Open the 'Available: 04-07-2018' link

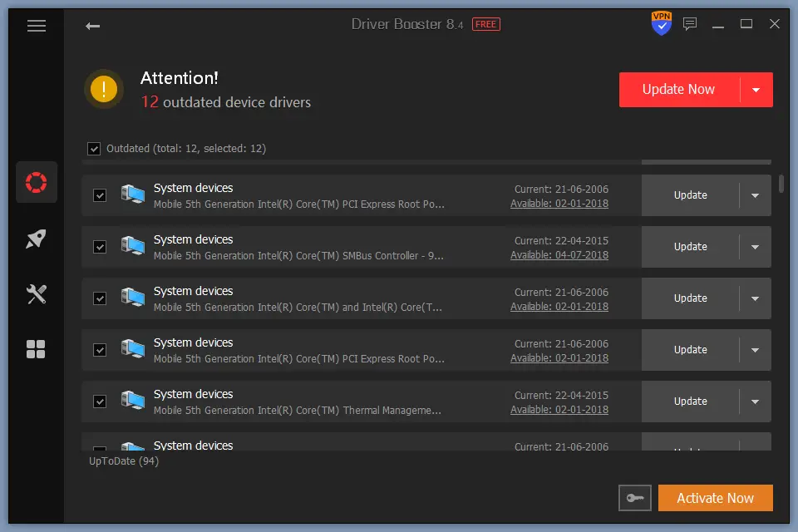coord(559,255)
